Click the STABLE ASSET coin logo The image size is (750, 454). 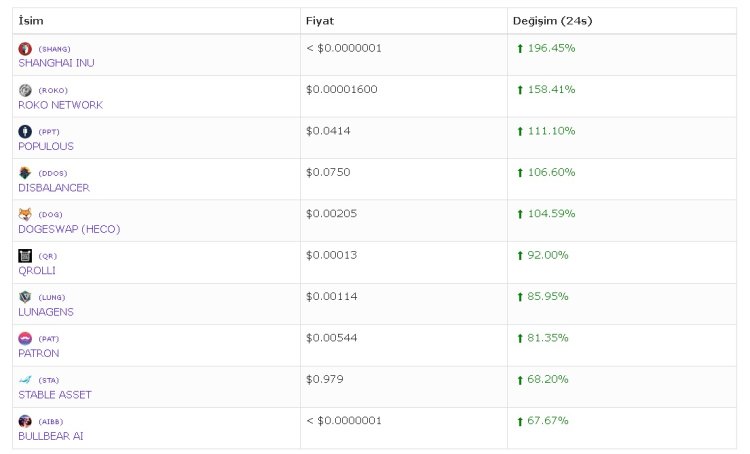(x=25, y=380)
